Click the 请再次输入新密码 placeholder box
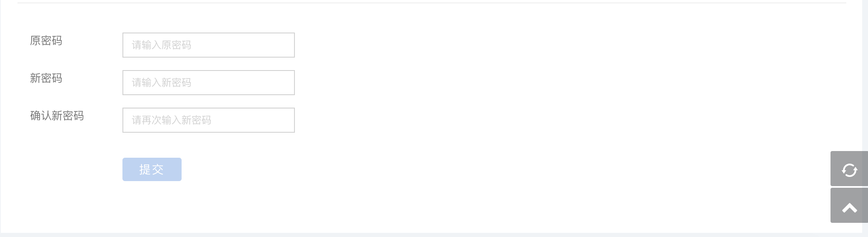 (208, 120)
